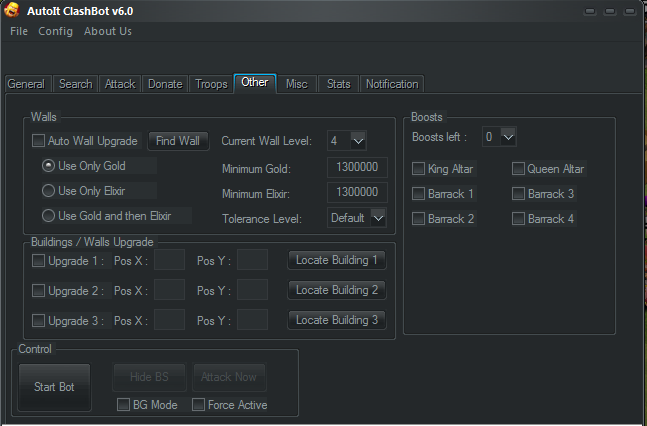Viewport: 647px width, 426px height.
Task: Enable Barrack 2 boost checkbox
Action: [418, 218]
